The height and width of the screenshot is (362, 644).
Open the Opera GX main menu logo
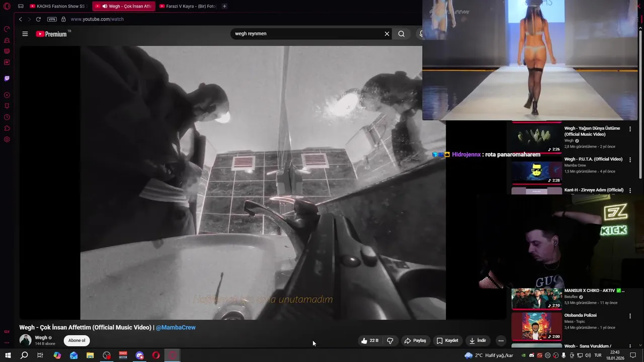[7, 6]
